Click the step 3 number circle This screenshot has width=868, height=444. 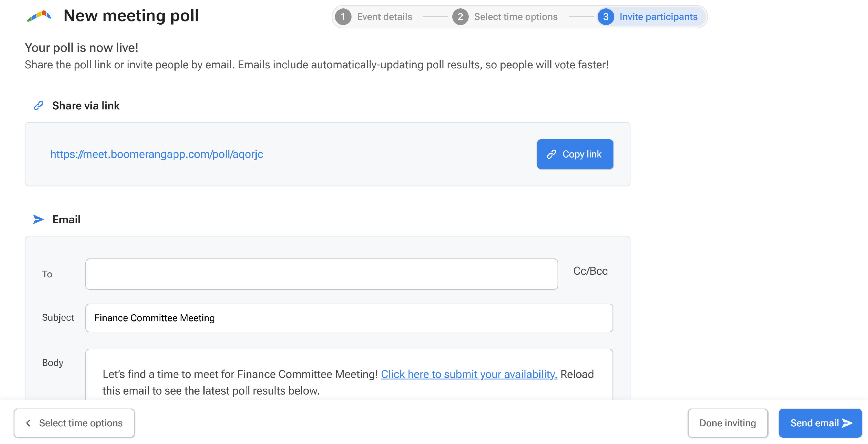click(x=606, y=17)
